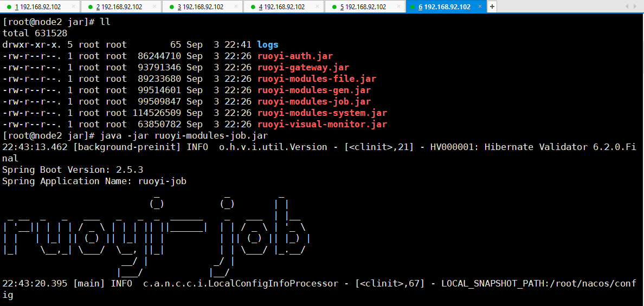Image resolution: width=644 pixels, height=306 pixels.
Task: Click the '[main]' thread label
Action: tap(89, 283)
